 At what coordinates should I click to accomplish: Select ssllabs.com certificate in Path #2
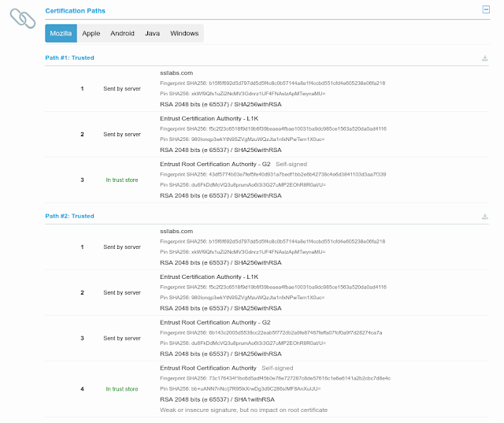(x=176, y=231)
